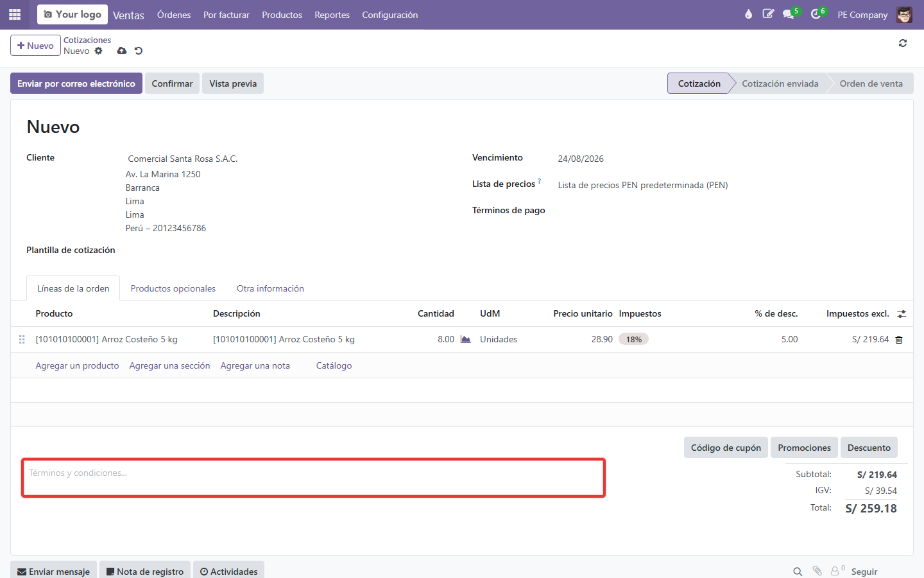Click Unidades unit of measure cell

[499, 339]
